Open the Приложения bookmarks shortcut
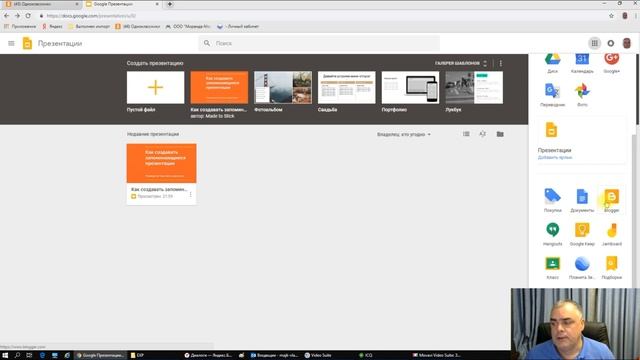Viewport: 640px width, 360px height. point(20,26)
